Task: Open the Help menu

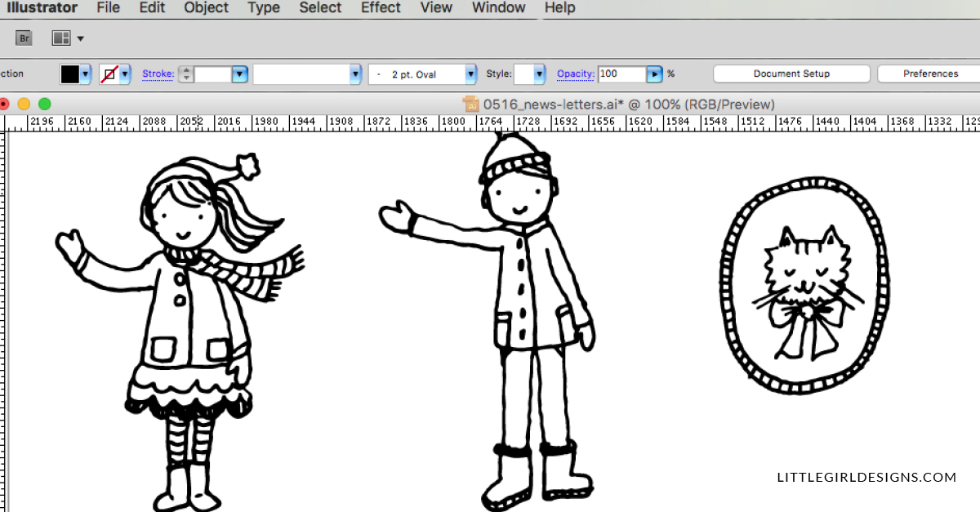Action: pos(560,8)
